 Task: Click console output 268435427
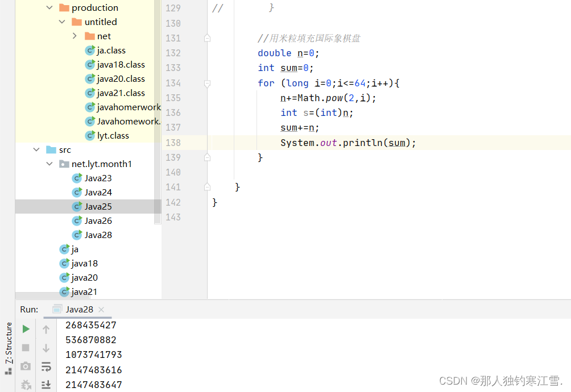91,325
